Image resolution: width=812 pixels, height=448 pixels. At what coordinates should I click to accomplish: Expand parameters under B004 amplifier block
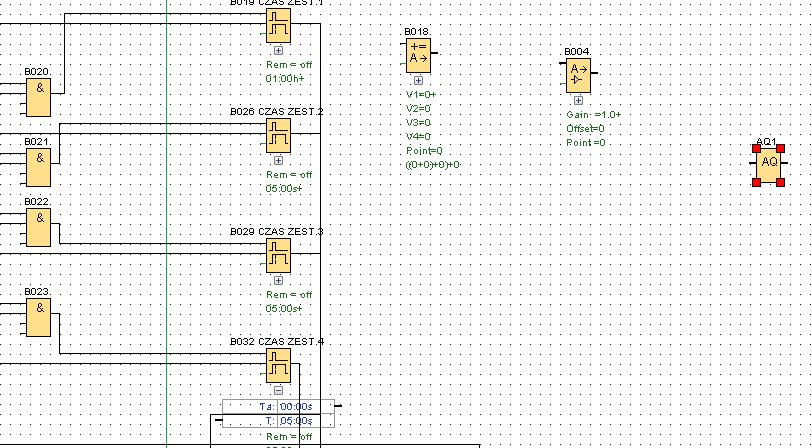pos(578,100)
